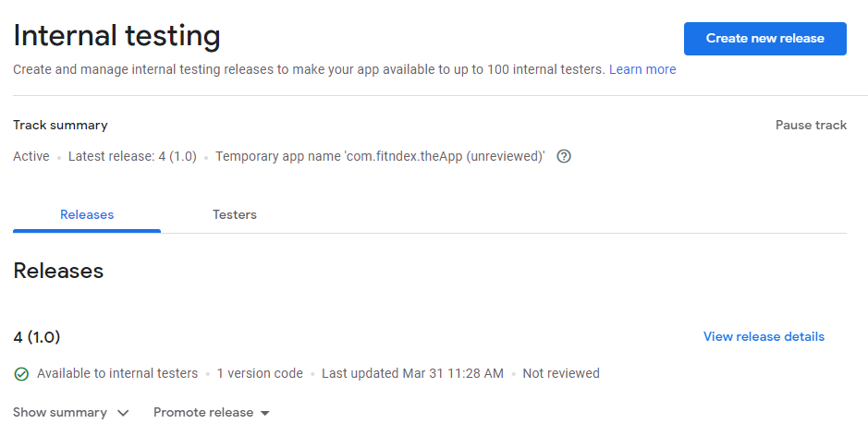This screenshot has height=448, width=868.
Task: Open the Learn more link
Action: pyautogui.click(x=642, y=69)
